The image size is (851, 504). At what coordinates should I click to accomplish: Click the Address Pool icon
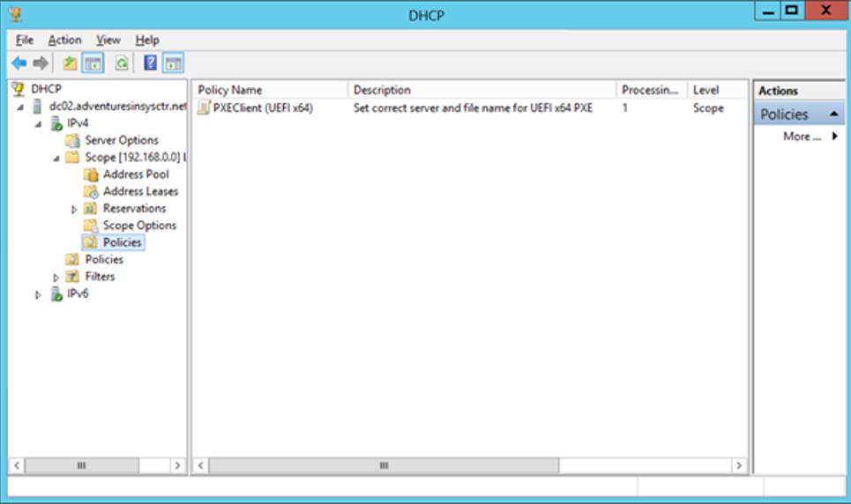[91, 174]
